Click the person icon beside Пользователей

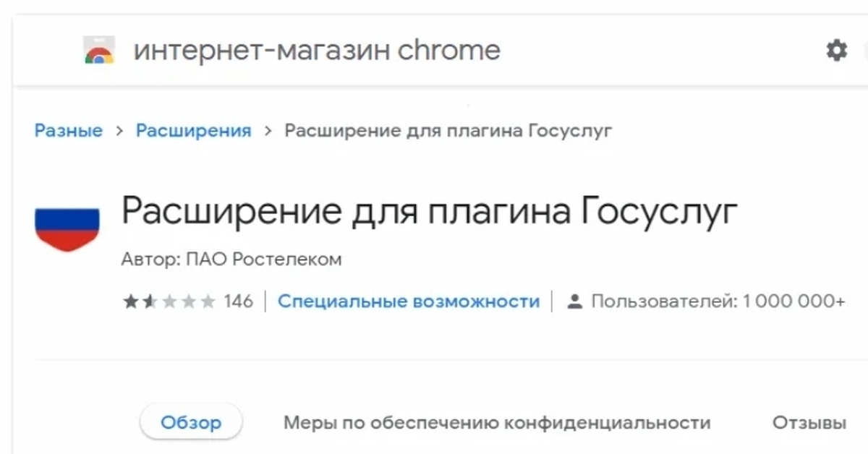[575, 301]
